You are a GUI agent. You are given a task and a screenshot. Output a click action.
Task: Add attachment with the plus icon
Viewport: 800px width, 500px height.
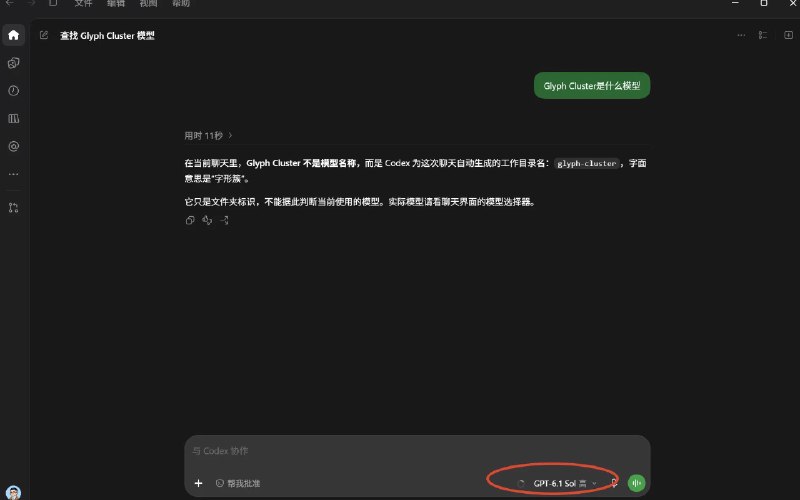[198, 483]
